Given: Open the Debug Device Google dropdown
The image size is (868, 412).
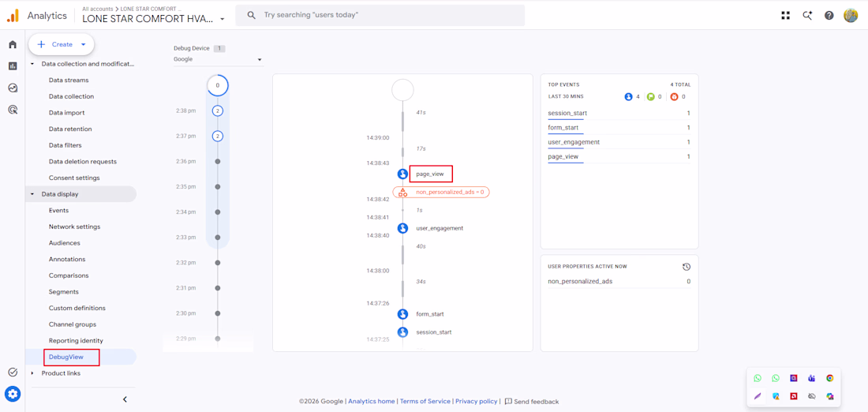Looking at the screenshot, I should click(x=218, y=59).
